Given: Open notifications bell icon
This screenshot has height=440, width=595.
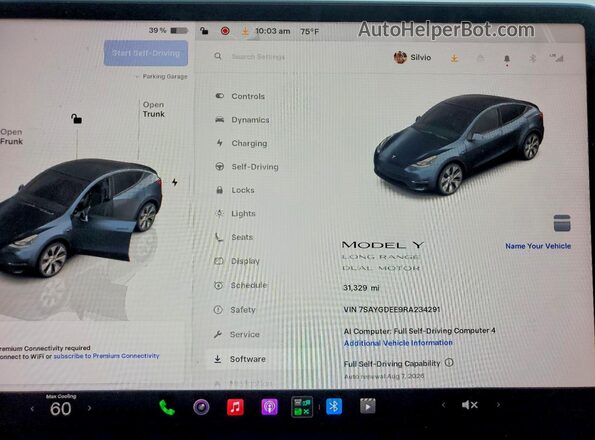Looking at the screenshot, I should pos(507,59).
